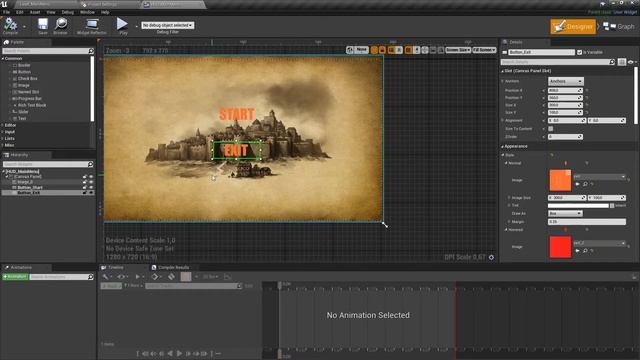Collapse the Appearance section in Details
The image size is (640, 360).
(502, 146)
